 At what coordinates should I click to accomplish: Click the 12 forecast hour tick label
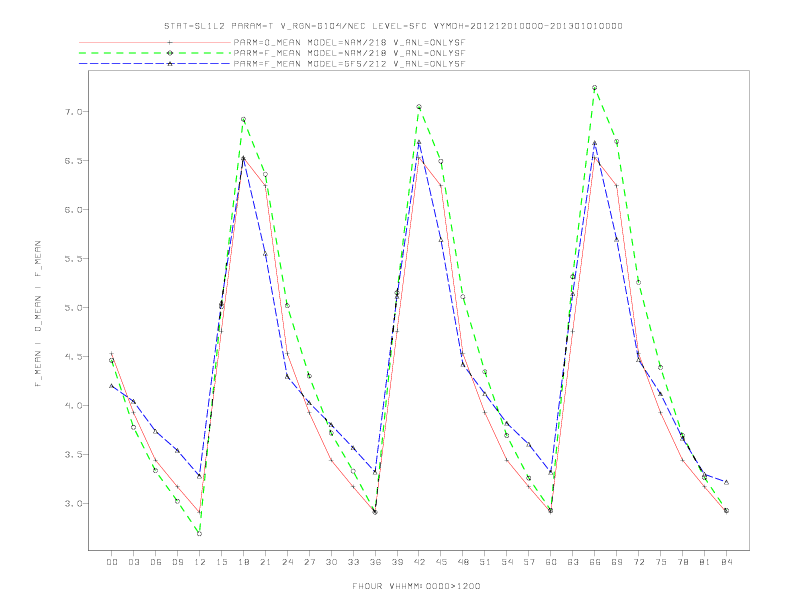[200, 562]
